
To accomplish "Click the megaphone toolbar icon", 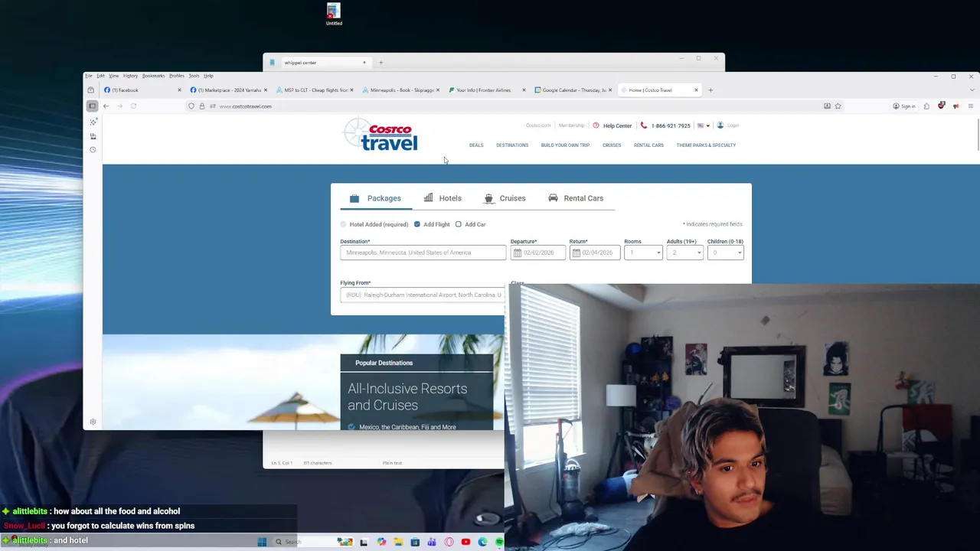I will (x=955, y=106).
